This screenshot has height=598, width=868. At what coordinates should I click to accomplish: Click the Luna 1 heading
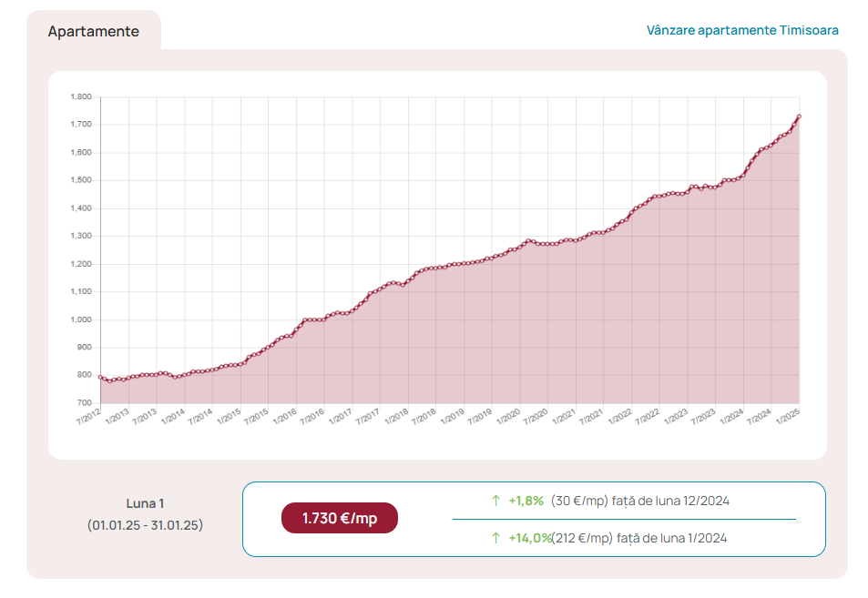(145, 503)
